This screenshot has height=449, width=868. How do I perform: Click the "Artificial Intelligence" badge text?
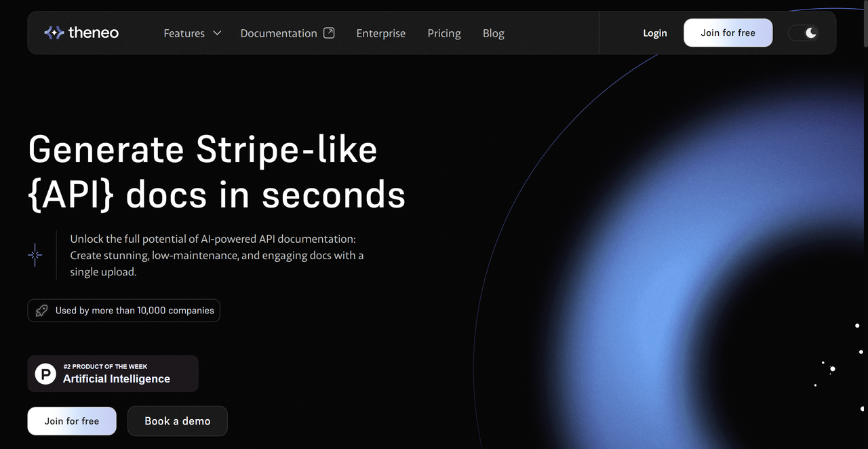click(117, 379)
